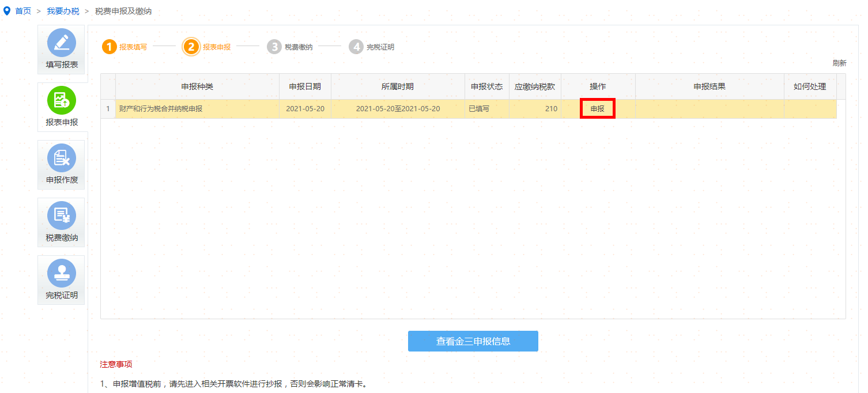The image size is (868, 393).
Task: Click the tax amount 210 cell
Action: pos(535,109)
